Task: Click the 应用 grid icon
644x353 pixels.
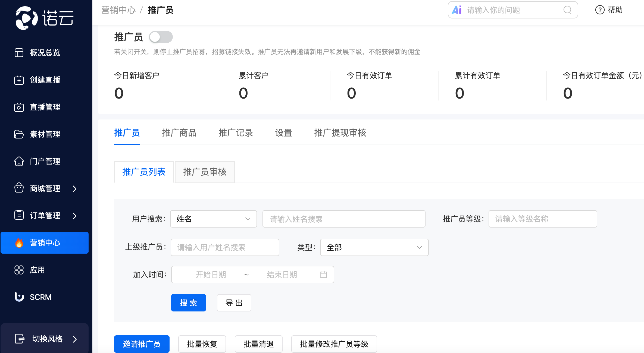Action: [x=19, y=270]
